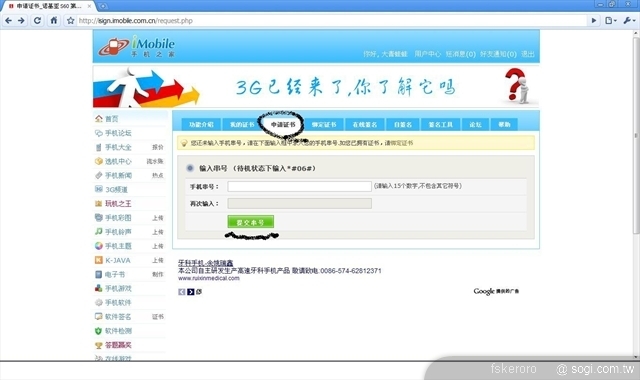Select the 输入串号 radio option
The height and width of the screenshot is (380, 640).
click(x=190, y=168)
